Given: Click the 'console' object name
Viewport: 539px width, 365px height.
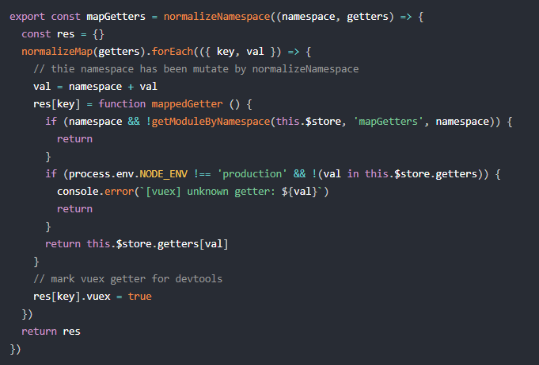Looking at the screenshot, I should (x=78, y=191).
